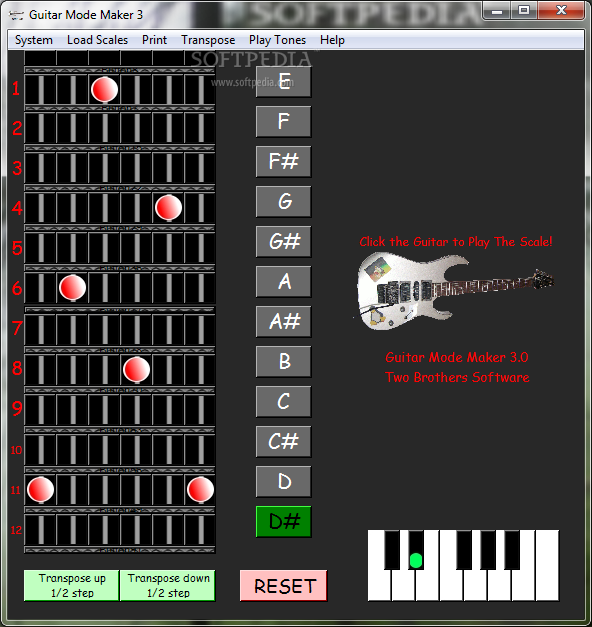Select the B note button
Screen dimensions: 592x627
(x=284, y=361)
